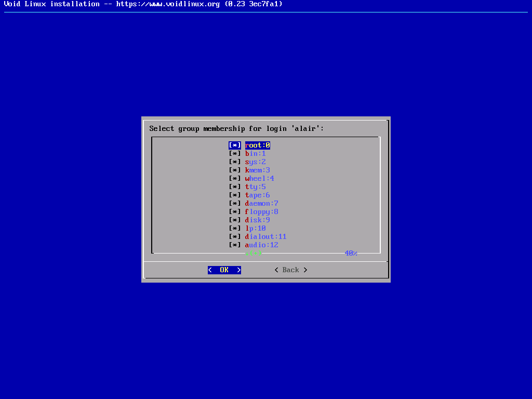The image size is (532, 399).
Task: Toggle tape:6 group checkbox
Action: pyautogui.click(x=235, y=195)
